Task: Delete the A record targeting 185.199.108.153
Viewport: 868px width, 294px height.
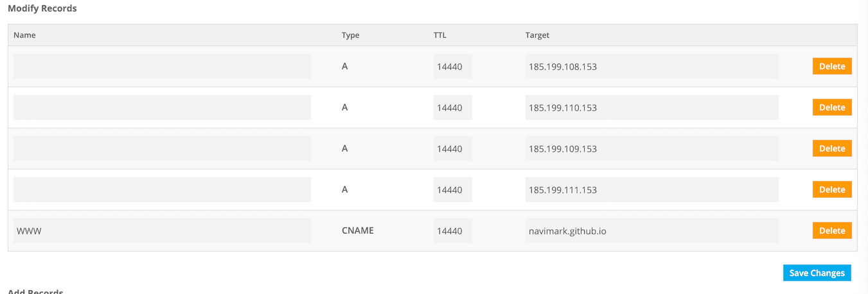Action: click(x=832, y=66)
